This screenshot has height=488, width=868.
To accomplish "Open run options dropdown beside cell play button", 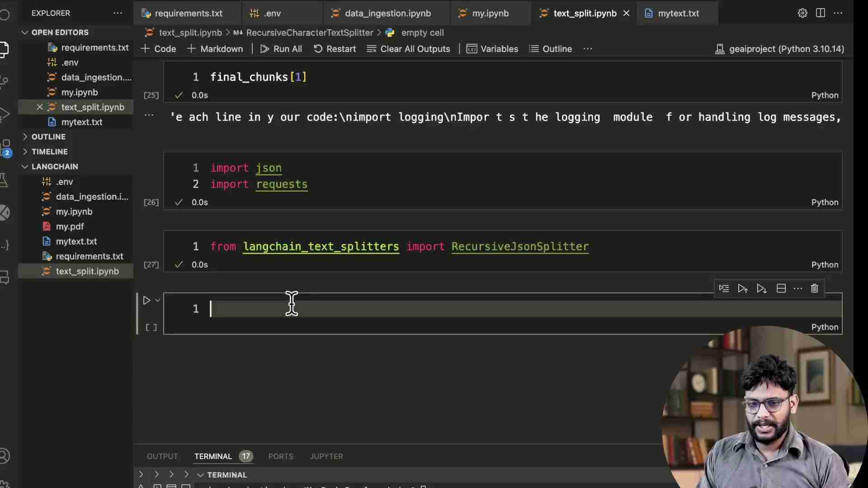I will (x=158, y=300).
